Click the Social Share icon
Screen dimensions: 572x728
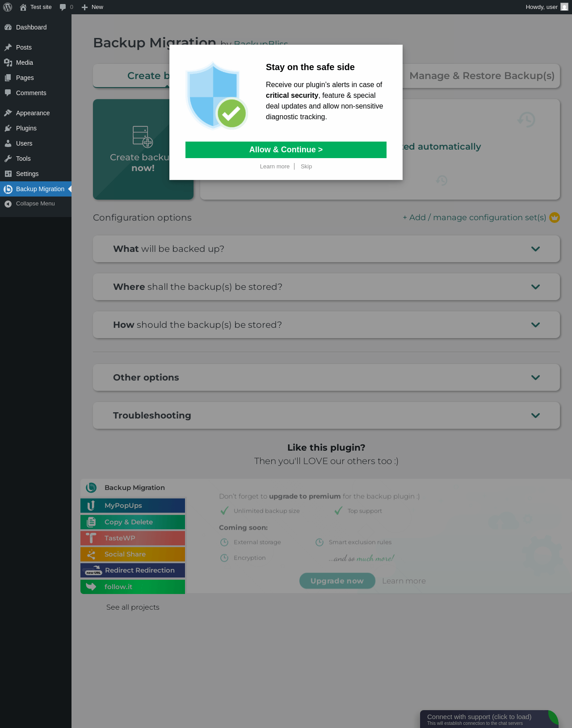tap(91, 554)
